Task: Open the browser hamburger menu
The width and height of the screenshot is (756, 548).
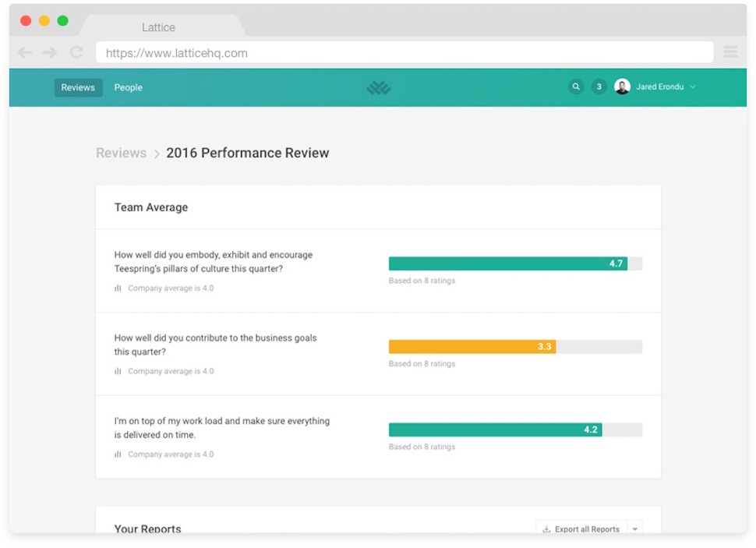Action: coord(730,52)
